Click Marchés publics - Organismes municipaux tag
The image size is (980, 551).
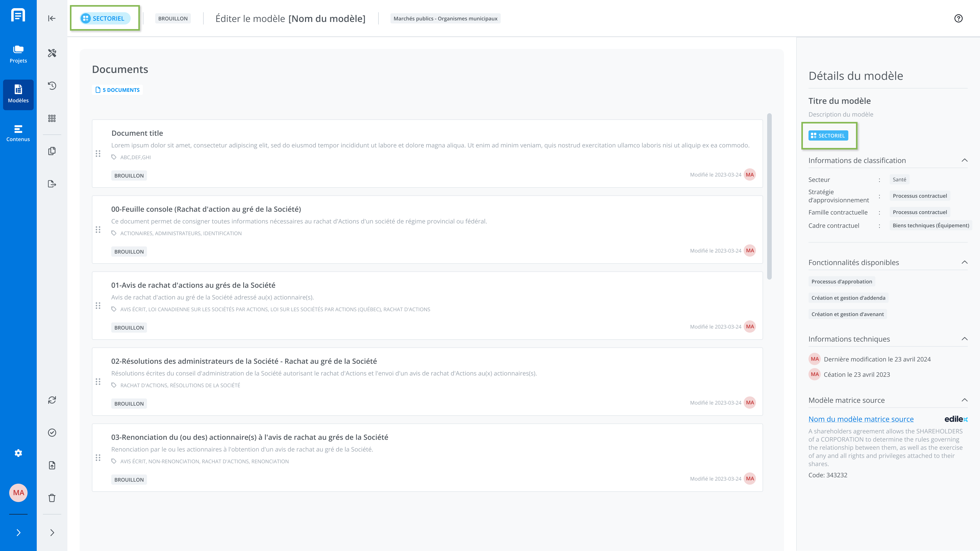click(445, 19)
